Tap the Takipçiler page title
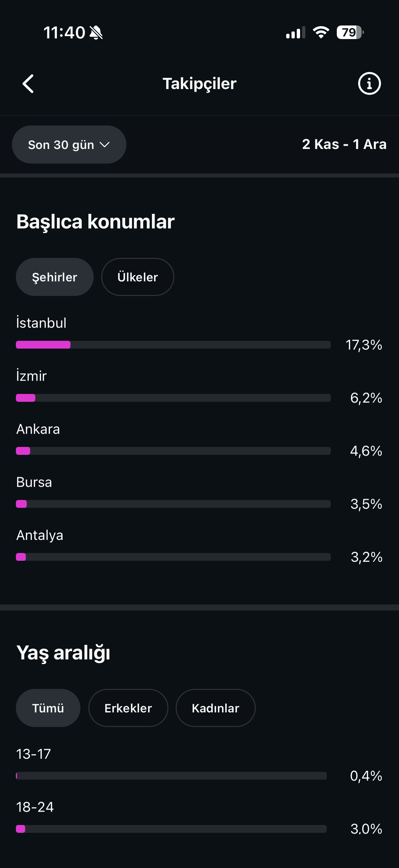399x868 pixels. point(200,84)
